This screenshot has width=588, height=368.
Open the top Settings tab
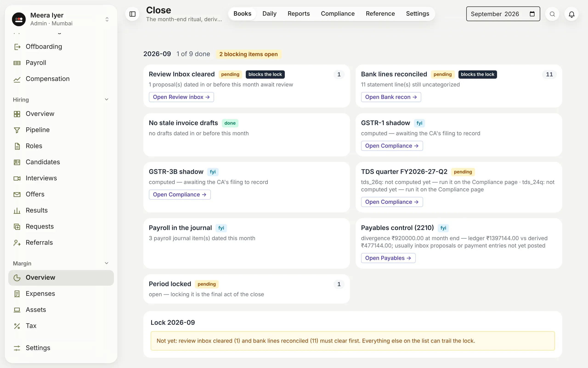tap(417, 14)
